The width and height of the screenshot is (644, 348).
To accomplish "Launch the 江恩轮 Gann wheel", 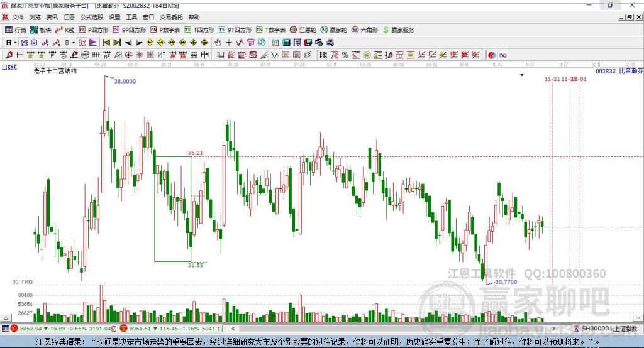I will (303, 30).
